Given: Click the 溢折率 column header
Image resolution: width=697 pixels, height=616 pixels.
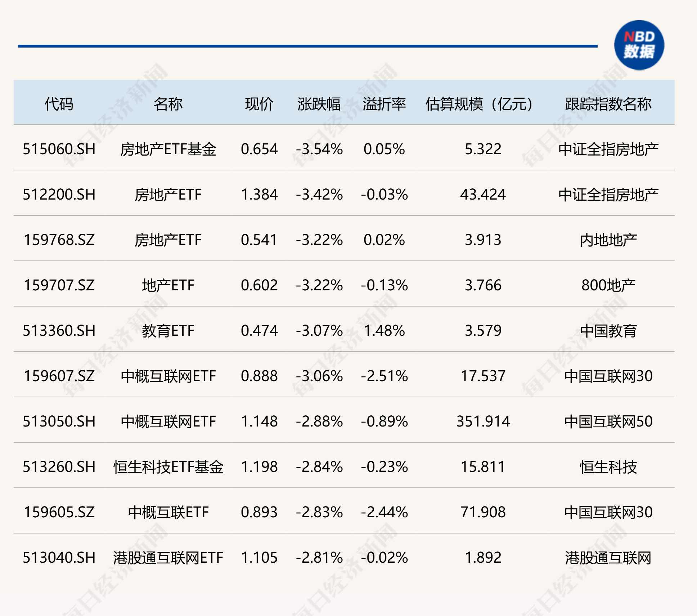Looking at the screenshot, I should (x=384, y=104).
